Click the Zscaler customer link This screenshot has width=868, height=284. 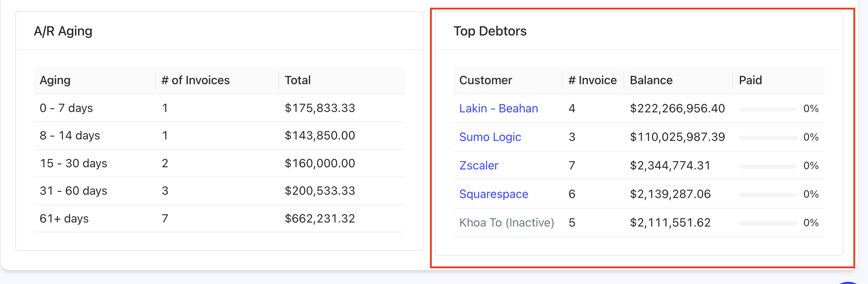(479, 165)
